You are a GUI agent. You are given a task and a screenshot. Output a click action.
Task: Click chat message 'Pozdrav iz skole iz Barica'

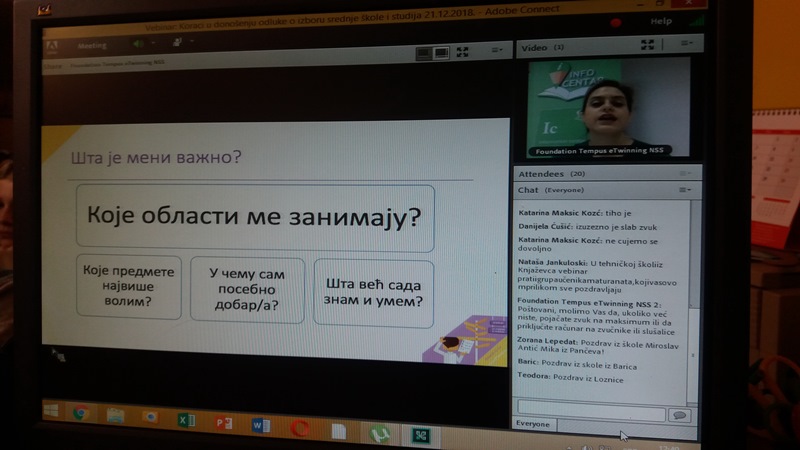click(x=589, y=366)
